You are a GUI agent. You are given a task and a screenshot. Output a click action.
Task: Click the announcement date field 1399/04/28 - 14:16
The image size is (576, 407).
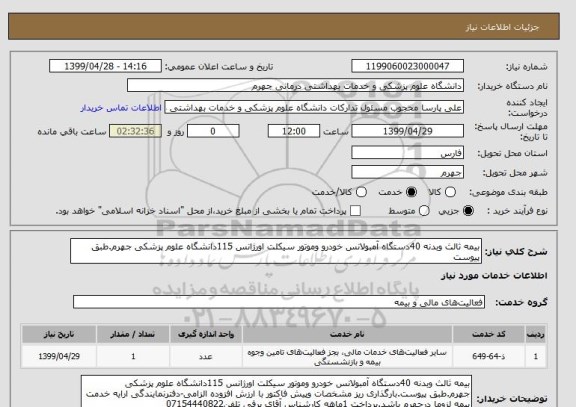(105, 66)
